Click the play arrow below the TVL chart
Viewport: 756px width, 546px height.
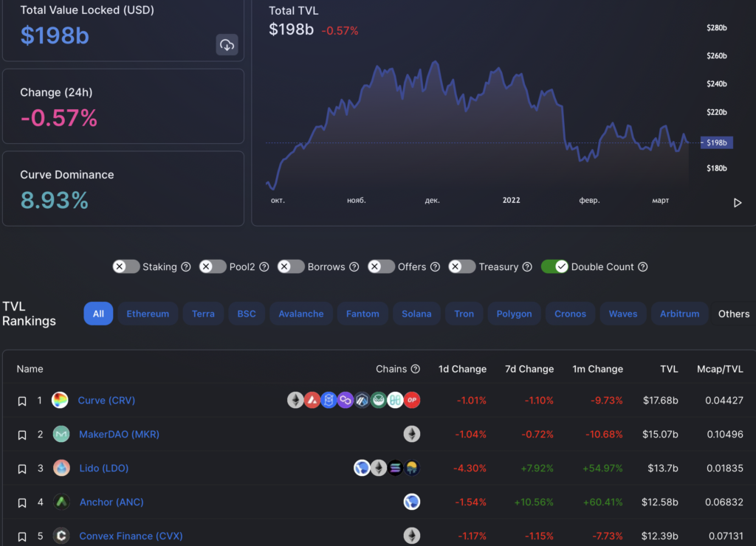tap(736, 202)
